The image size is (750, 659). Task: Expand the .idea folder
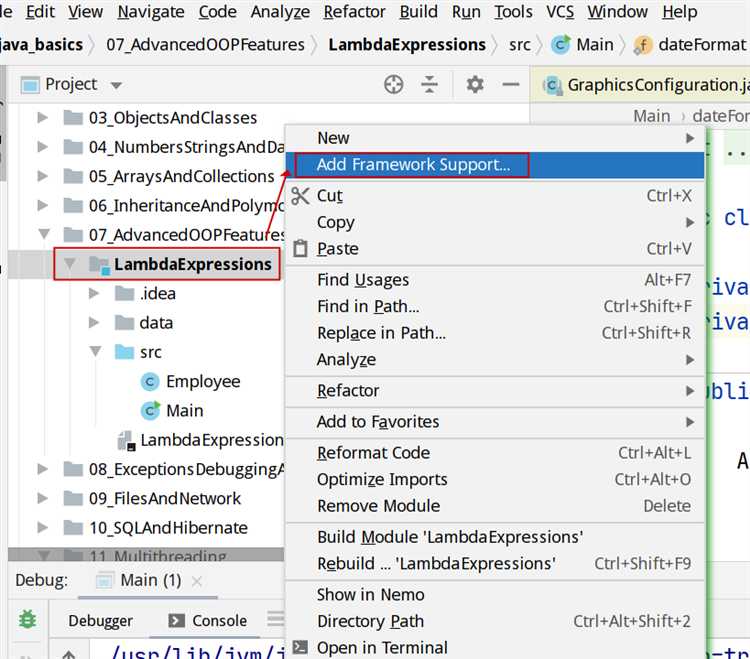coord(94,293)
